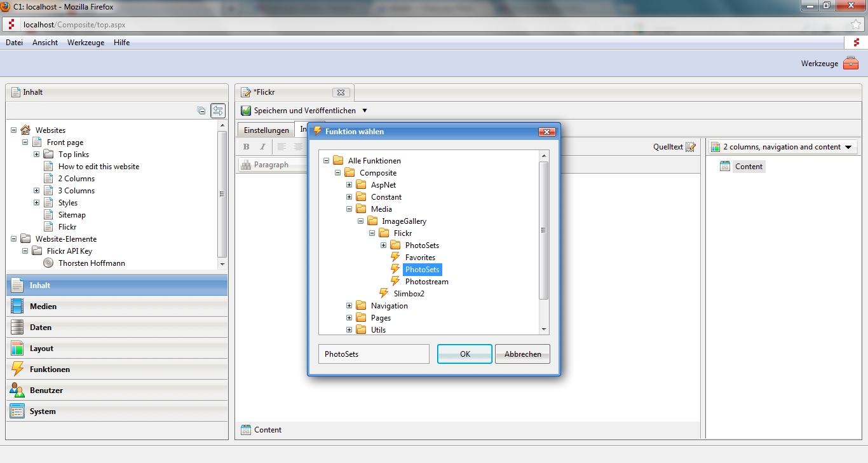Click the Photostream function icon
The height and width of the screenshot is (463, 868).
click(395, 282)
